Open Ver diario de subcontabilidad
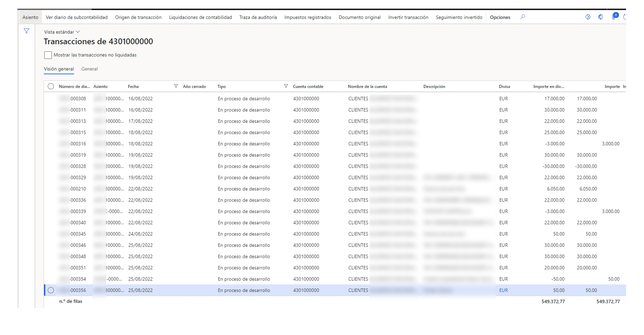The image size is (644, 335). pos(77,17)
